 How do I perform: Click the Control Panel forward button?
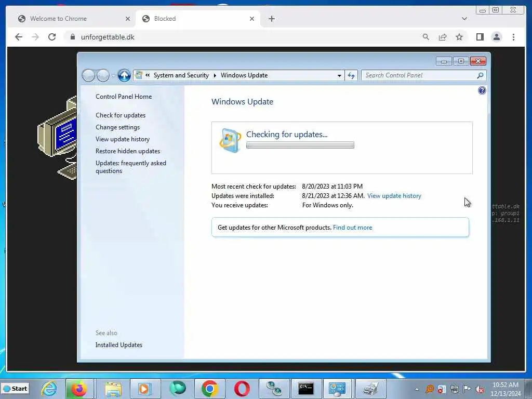click(x=103, y=75)
